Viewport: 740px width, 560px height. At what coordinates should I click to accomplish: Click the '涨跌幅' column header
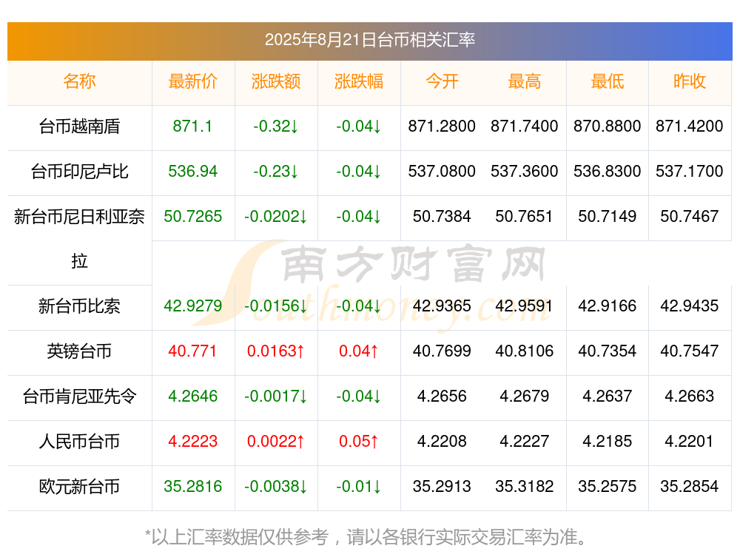click(x=359, y=81)
